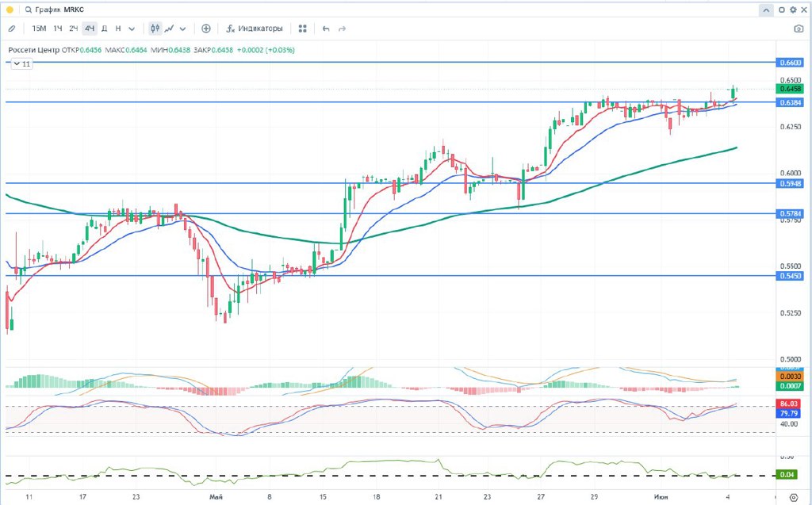Select line chart type

click(x=169, y=29)
